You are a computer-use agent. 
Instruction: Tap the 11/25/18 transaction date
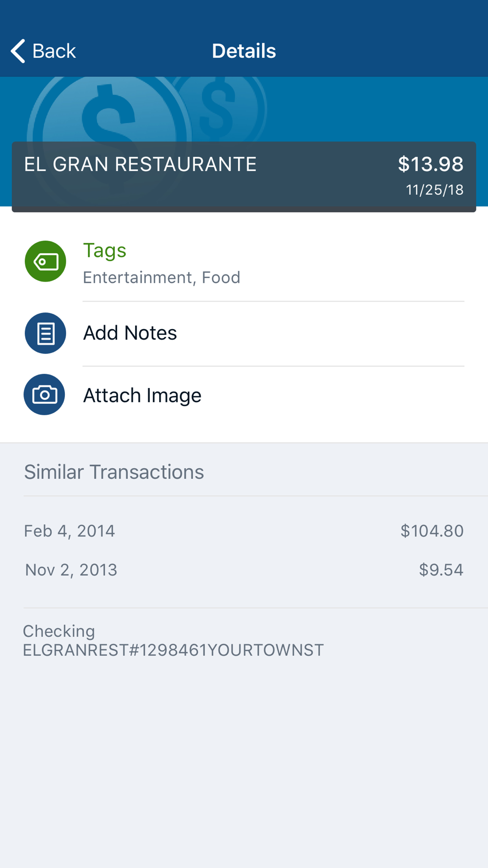434,190
